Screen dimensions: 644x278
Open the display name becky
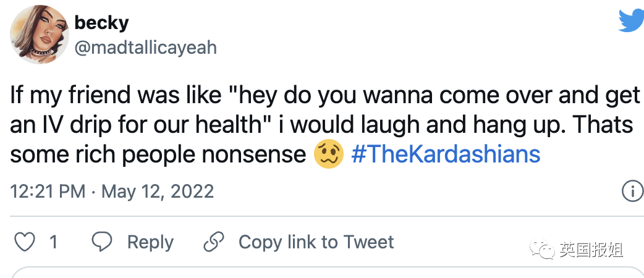[x=101, y=23]
